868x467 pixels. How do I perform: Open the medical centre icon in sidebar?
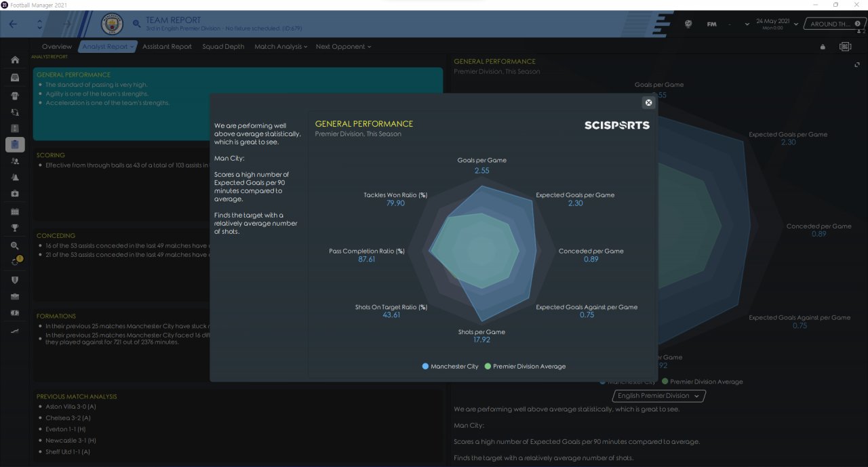15,194
